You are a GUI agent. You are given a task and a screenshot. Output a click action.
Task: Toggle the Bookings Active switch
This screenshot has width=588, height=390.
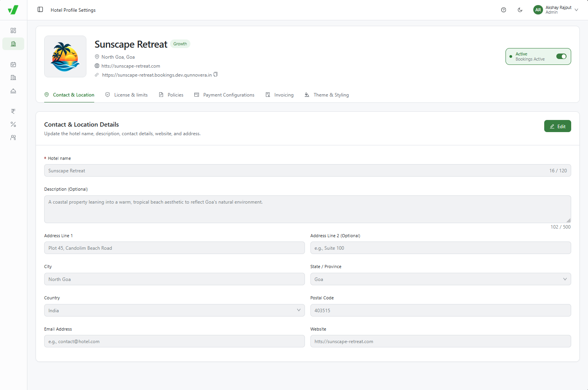tap(561, 56)
